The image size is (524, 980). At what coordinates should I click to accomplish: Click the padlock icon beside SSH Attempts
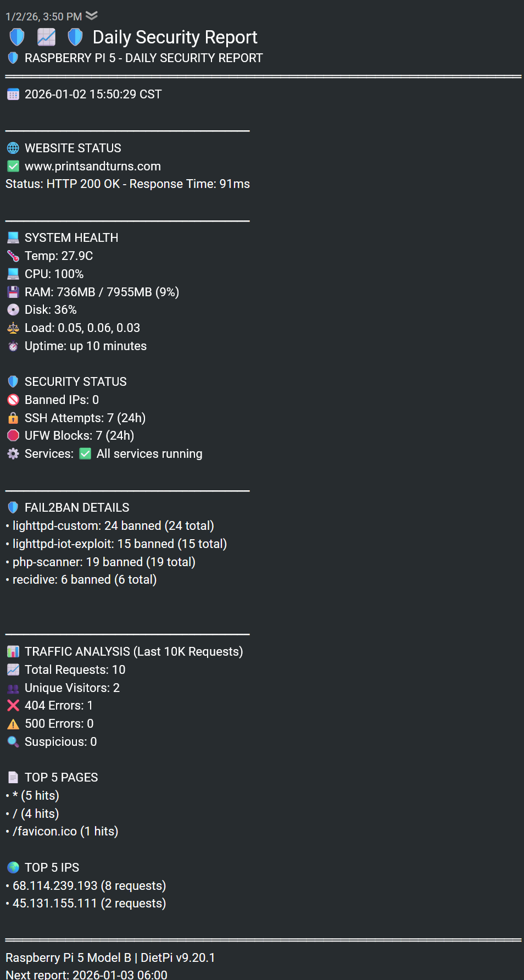pos(13,418)
